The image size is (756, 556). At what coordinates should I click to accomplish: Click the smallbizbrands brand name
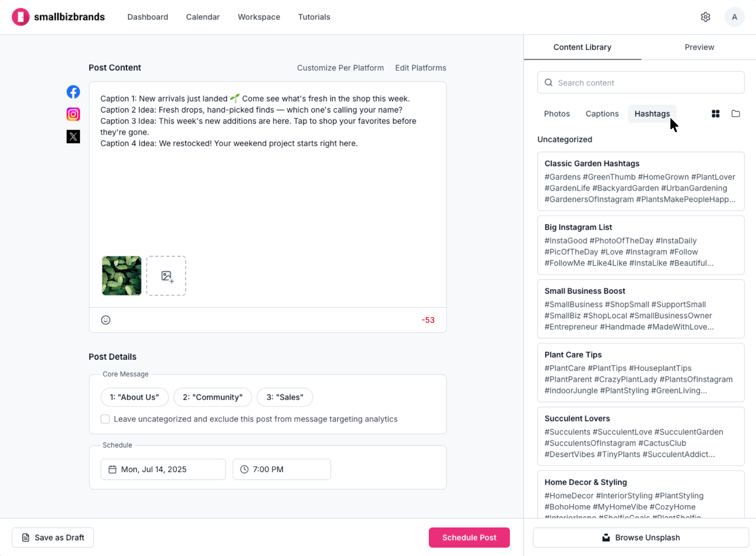(x=69, y=17)
